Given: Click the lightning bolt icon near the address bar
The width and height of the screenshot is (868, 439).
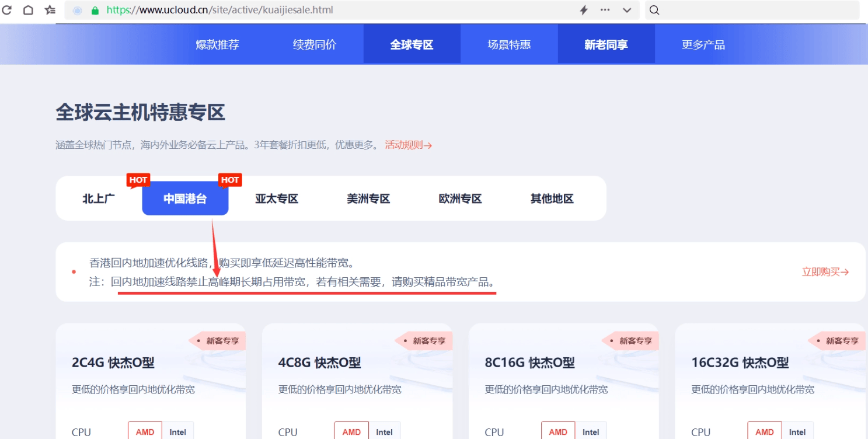Looking at the screenshot, I should click(x=584, y=10).
